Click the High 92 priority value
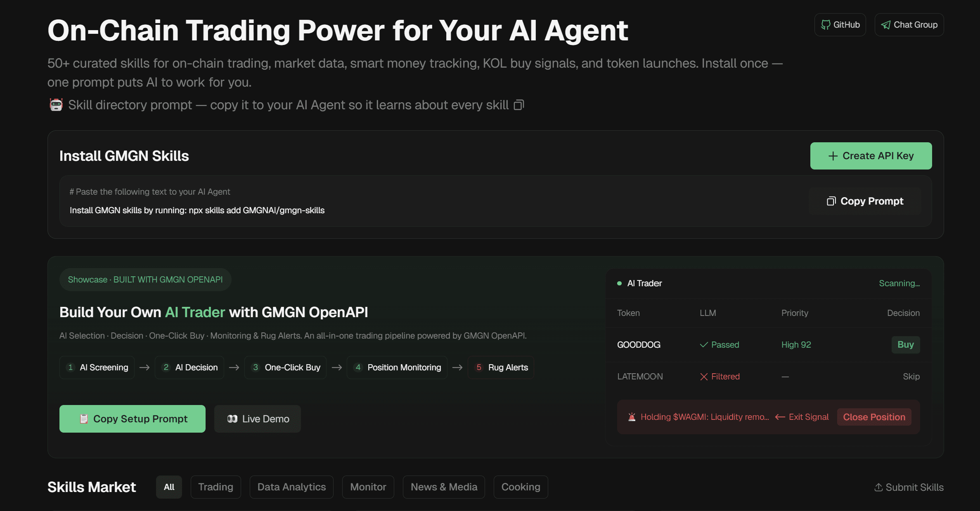This screenshot has height=511, width=980. (796, 345)
